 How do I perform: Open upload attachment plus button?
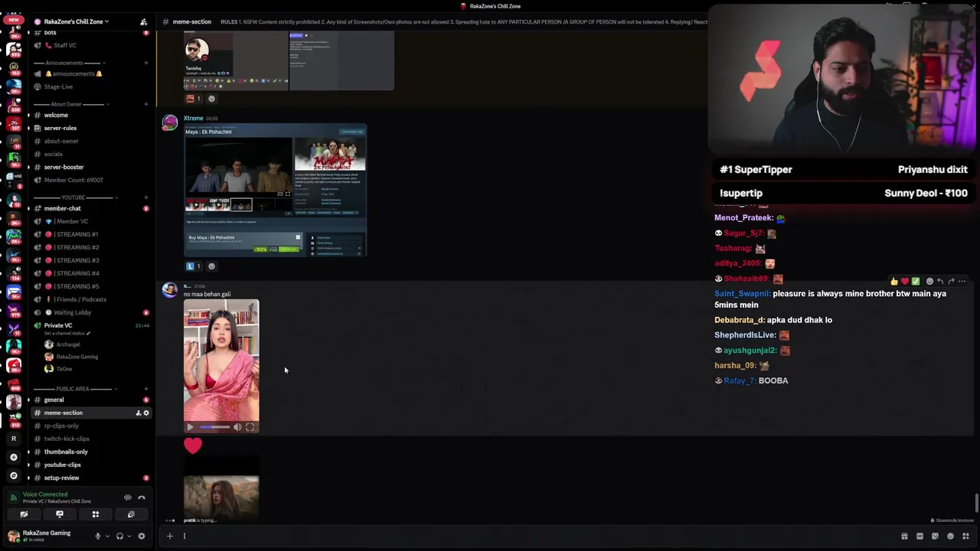[x=170, y=536]
